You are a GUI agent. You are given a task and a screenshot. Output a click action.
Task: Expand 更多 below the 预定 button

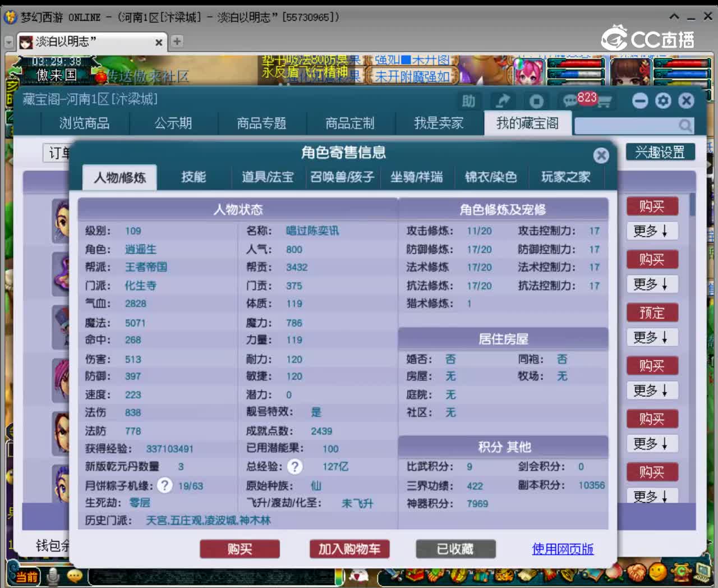(x=652, y=337)
